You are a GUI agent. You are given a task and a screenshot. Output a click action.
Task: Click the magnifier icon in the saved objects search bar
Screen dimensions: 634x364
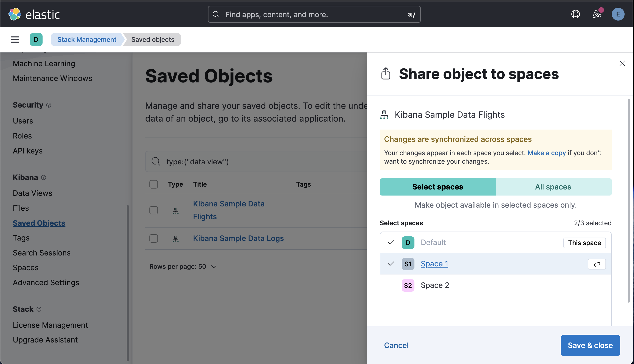click(156, 161)
